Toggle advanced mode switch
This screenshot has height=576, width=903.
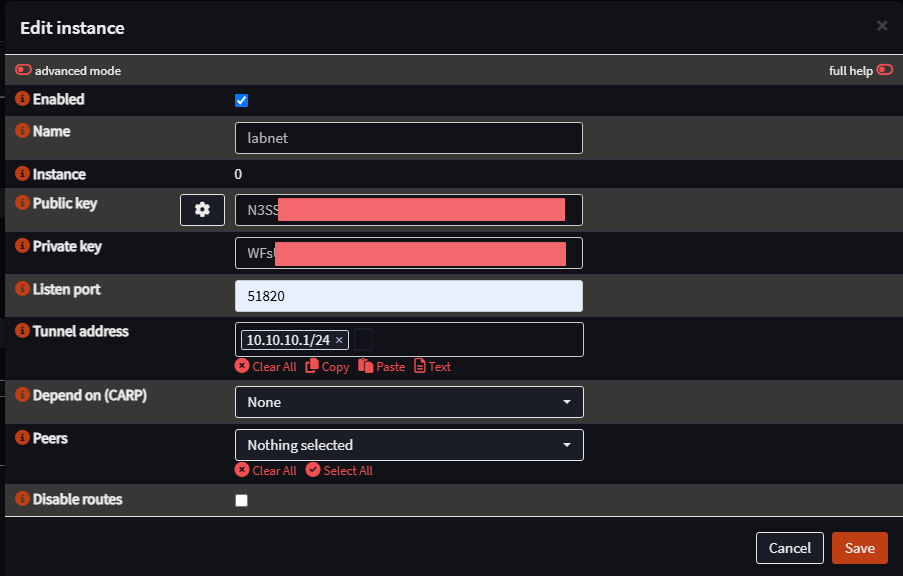24,71
